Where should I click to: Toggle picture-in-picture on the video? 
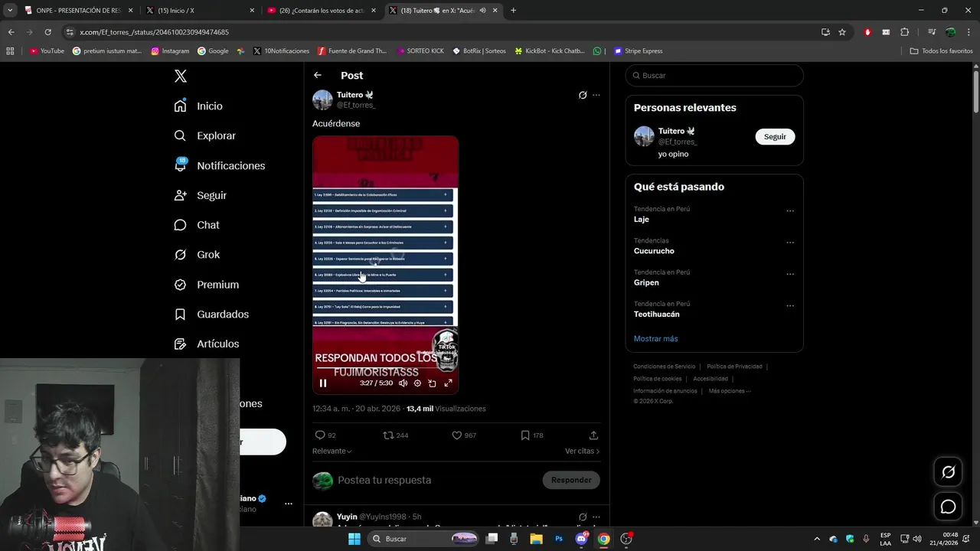point(432,383)
